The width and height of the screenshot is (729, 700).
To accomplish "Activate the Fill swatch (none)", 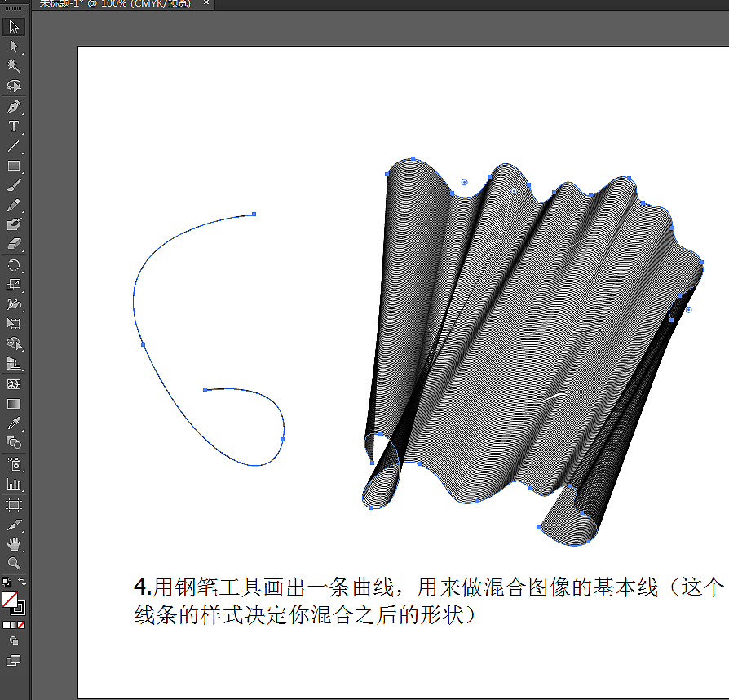I will tap(9, 600).
